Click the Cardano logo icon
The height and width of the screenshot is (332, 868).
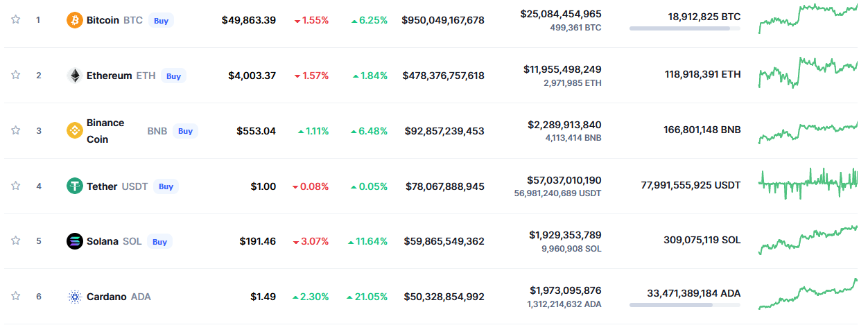[x=74, y=297]
